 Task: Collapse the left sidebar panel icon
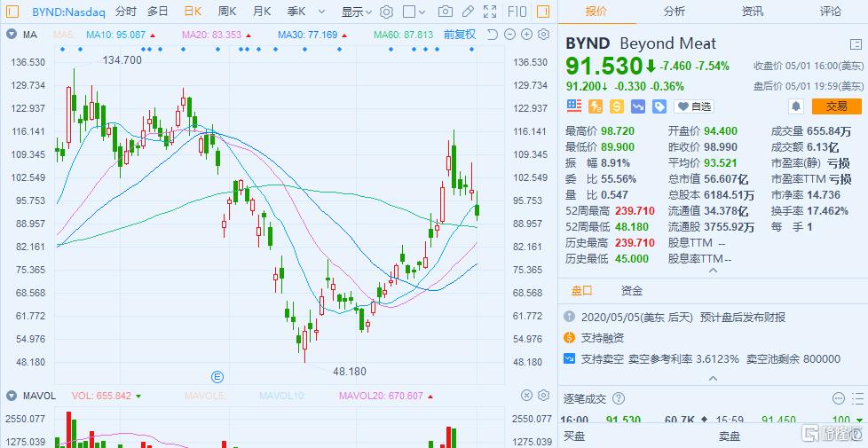(x=12, y=11)
